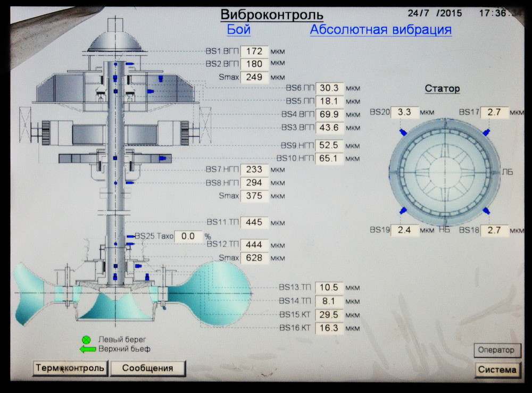Click the date 24/7/2015
The image size is (532, 393).
(435, 13)
